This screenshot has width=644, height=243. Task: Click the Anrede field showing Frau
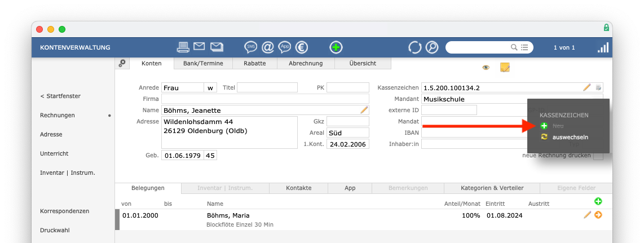[x=183, y=87]
